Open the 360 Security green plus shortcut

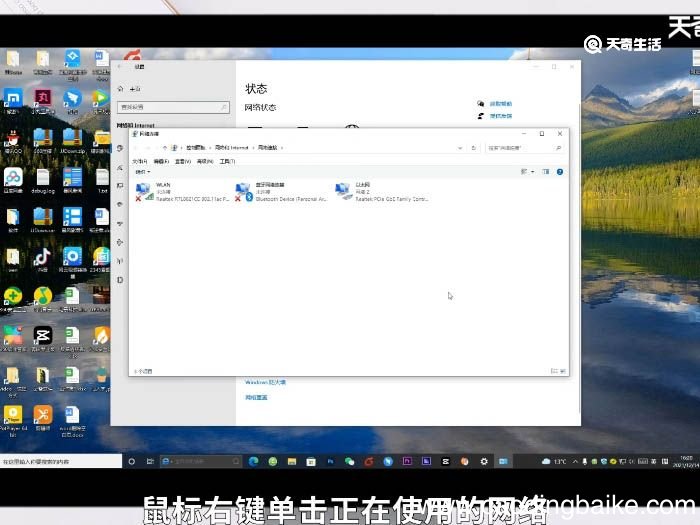coord(13,299)
